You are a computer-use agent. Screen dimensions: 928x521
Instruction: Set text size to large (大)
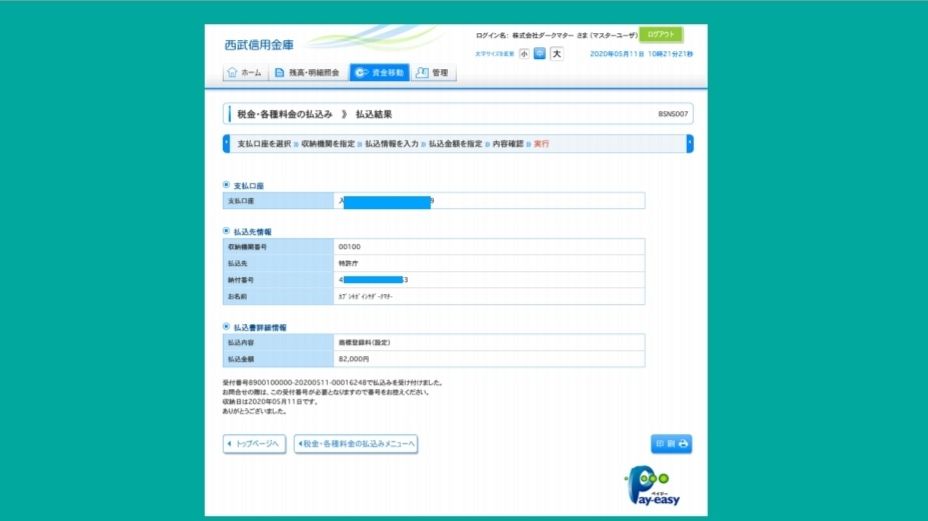(x=557, y=54)
